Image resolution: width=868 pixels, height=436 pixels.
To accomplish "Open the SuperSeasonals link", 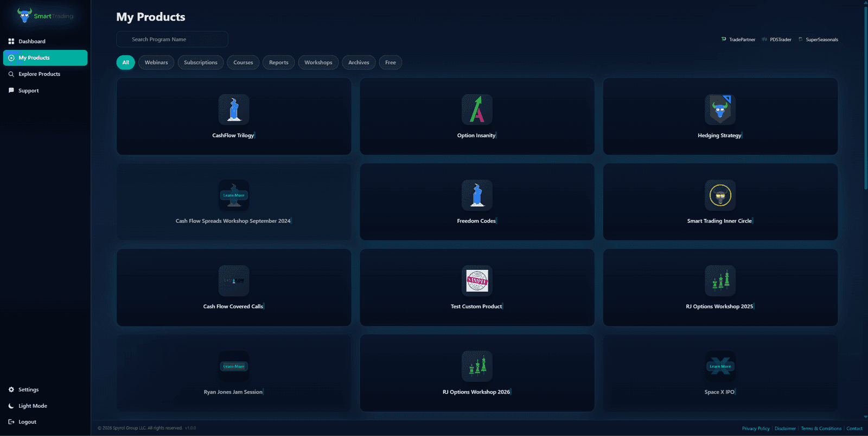I will (818, 39).
